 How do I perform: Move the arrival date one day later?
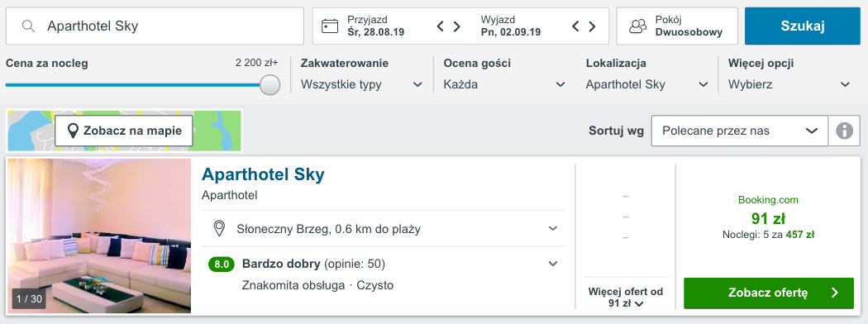[456, 26]
